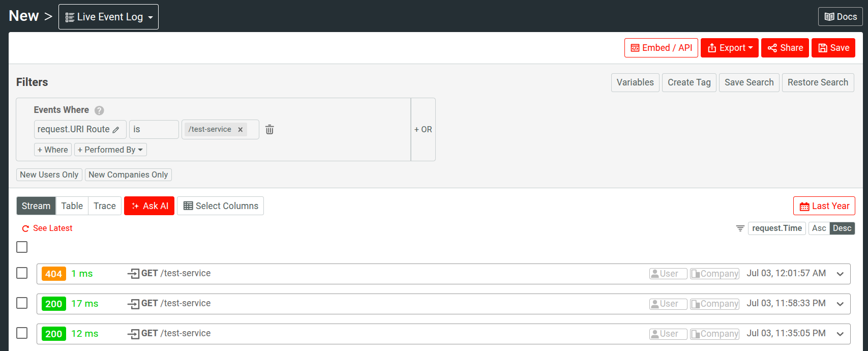Check the select-all events checkbox
Viewport: 868px width, 351px height.
[22, 247]
